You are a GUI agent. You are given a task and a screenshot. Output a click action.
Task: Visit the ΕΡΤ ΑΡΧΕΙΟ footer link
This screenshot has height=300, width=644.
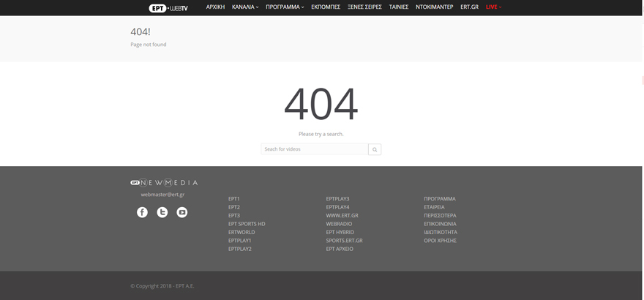pos(340,249)
